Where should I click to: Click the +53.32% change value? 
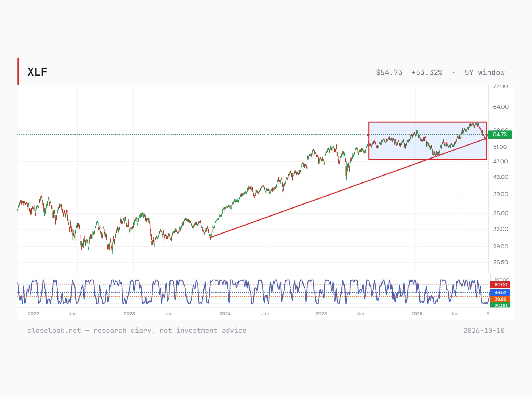pyautogui.click(x=427, y=73)
